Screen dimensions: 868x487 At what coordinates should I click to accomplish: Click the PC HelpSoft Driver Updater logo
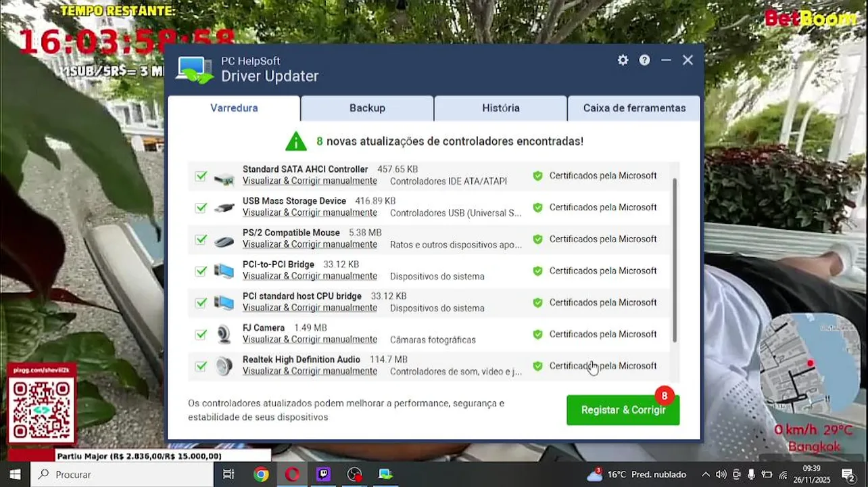[195, 70]
